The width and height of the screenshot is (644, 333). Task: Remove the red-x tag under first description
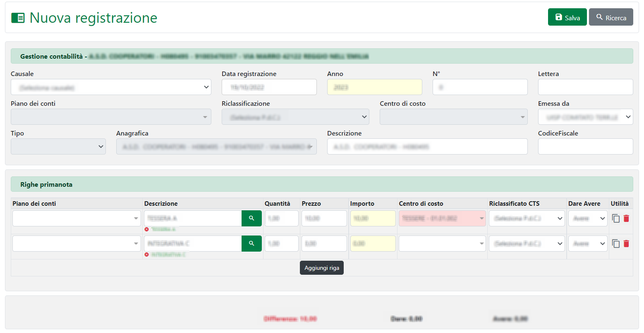(147, 229)
